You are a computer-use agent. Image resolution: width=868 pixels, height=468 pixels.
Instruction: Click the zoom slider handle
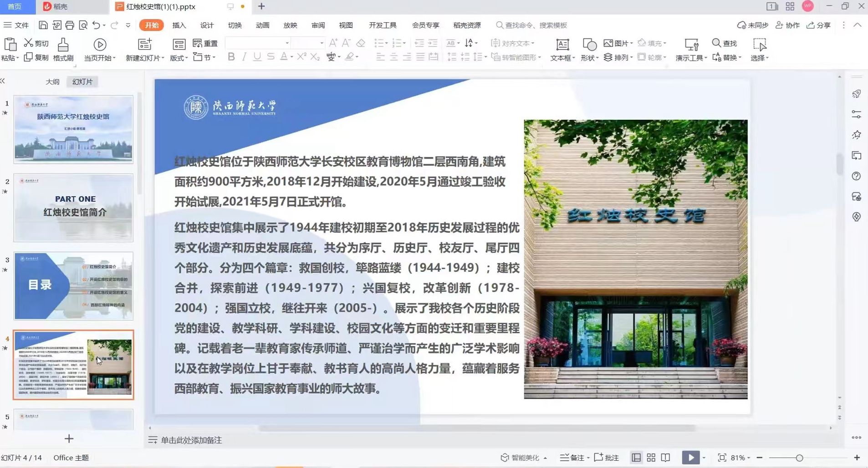pyautogui.click(x=799, y=458)
